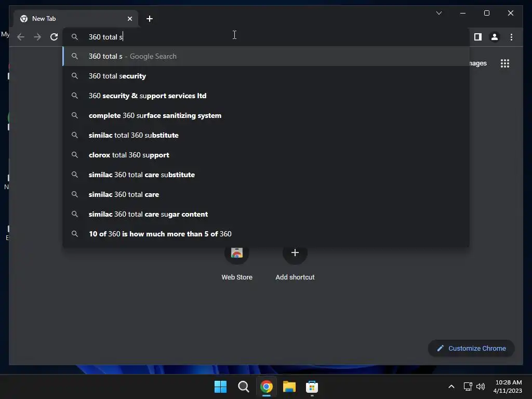Image resolution: width=532 pixels, height=399 pixels.
Task: Select 'similac 360 total care substitute' suggestion
Action: click(266, 175)
